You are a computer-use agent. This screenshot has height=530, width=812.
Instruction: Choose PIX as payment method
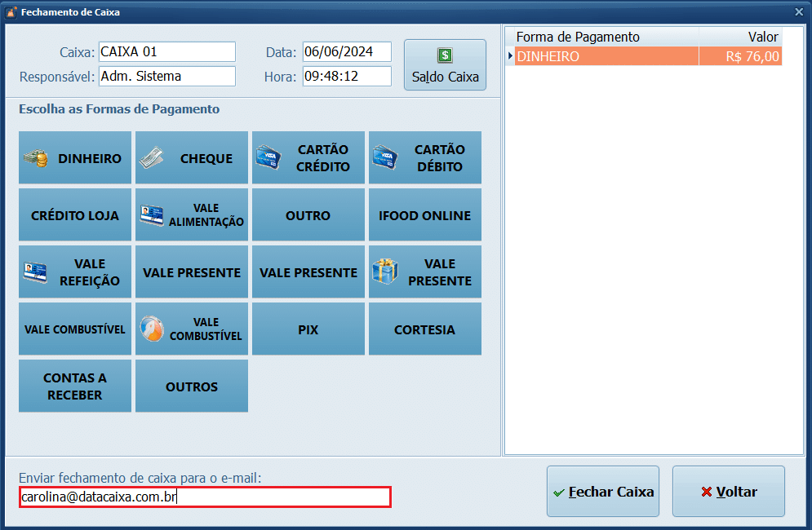tap(308, 329)
